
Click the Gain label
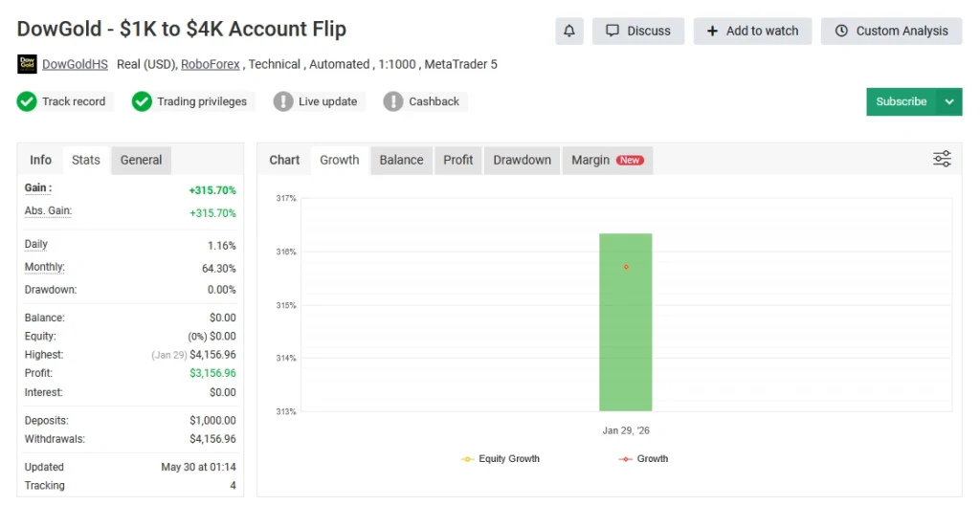click(x=38, y=187)
